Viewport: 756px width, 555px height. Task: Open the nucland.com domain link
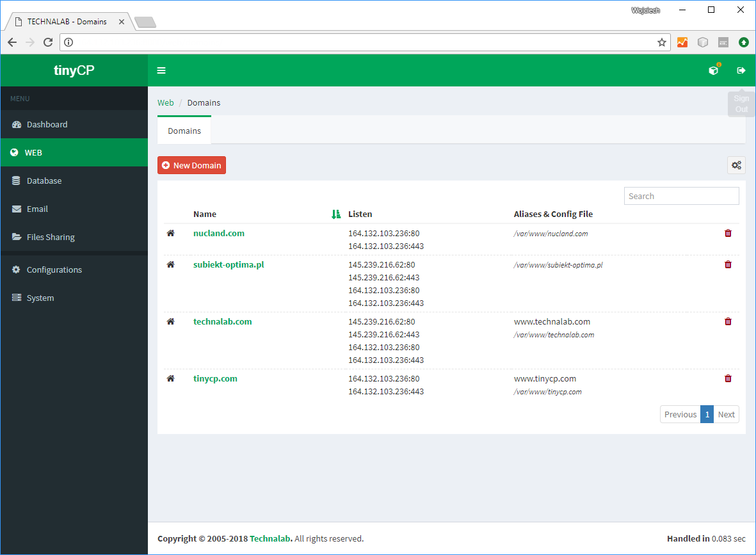tap(219, 234)
